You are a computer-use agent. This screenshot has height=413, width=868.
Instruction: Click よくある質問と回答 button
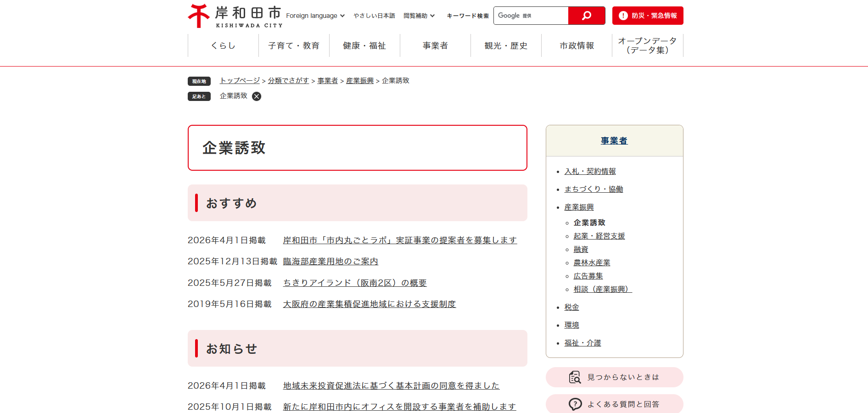[614, 404]
